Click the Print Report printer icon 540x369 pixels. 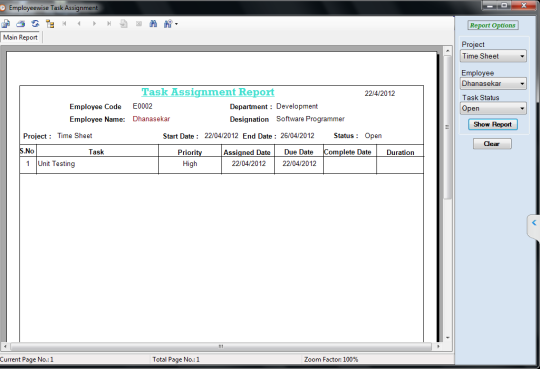click(x=20, y=24)
